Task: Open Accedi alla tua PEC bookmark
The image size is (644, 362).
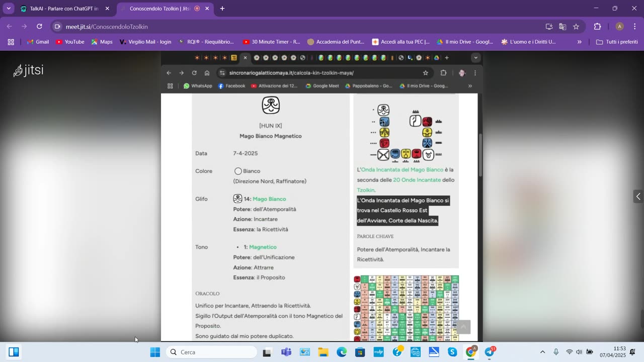Action: (x=400, y=42)
